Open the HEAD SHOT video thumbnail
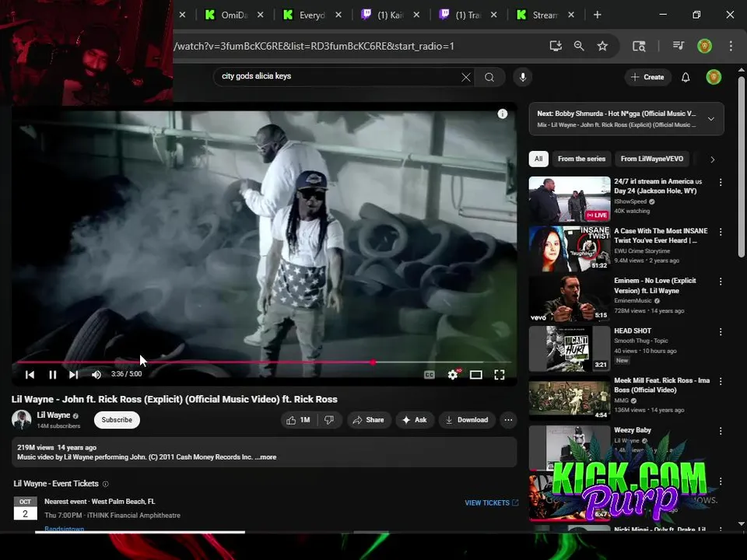 570,348
